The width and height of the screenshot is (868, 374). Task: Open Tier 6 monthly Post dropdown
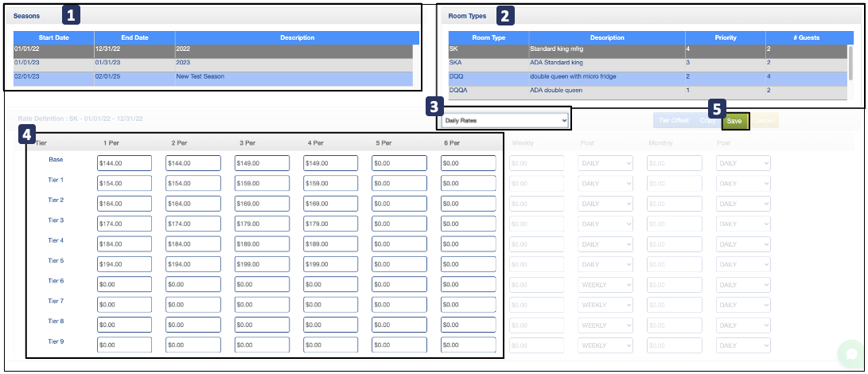743,284
